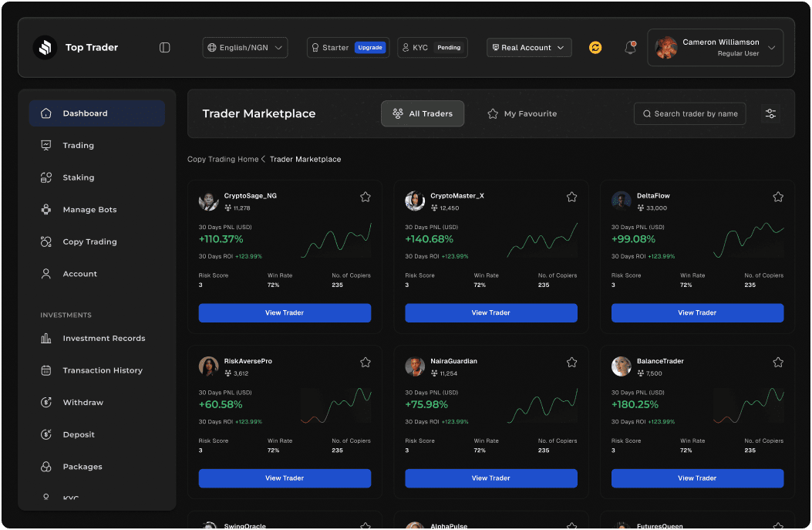
Task: Open Withdraw from the investments menu
Action: click(x=83, y=403)
